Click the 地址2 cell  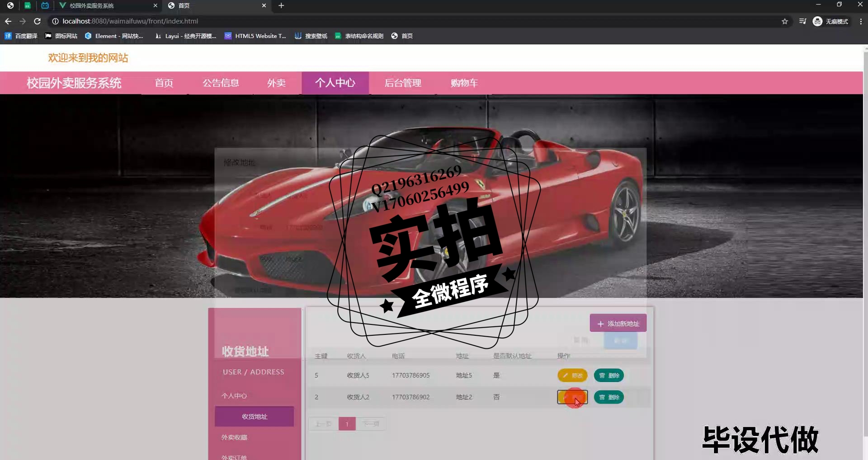coord(464,397)
